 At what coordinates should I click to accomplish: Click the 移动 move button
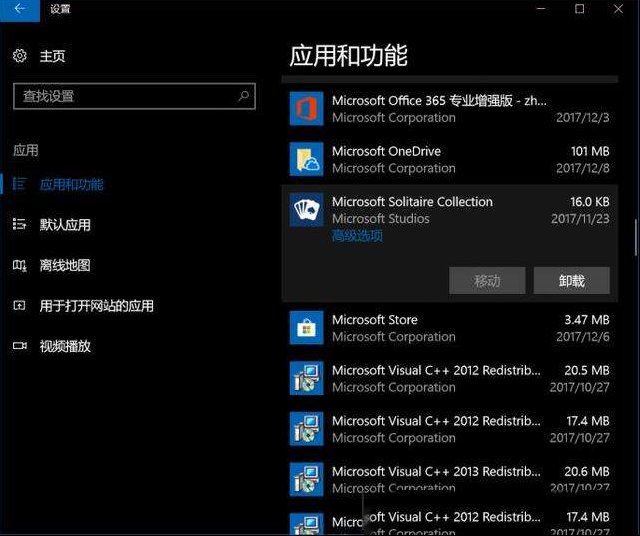point(487,280)
